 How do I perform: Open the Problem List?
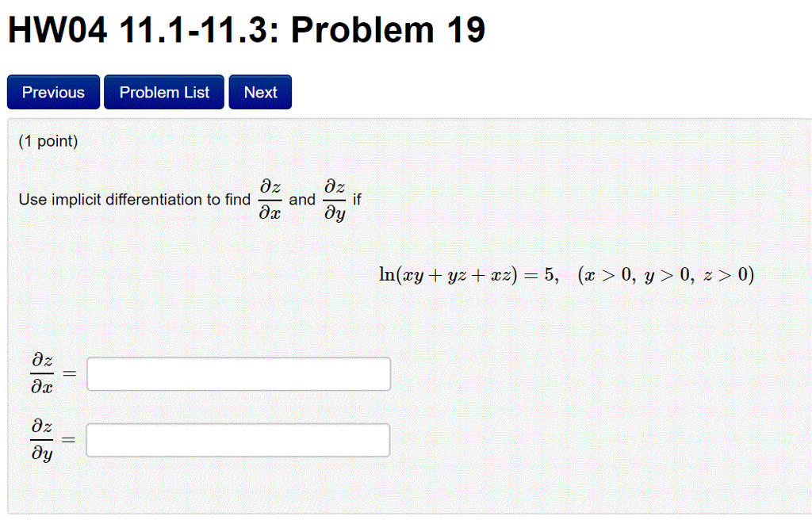(x=163, y=92)
